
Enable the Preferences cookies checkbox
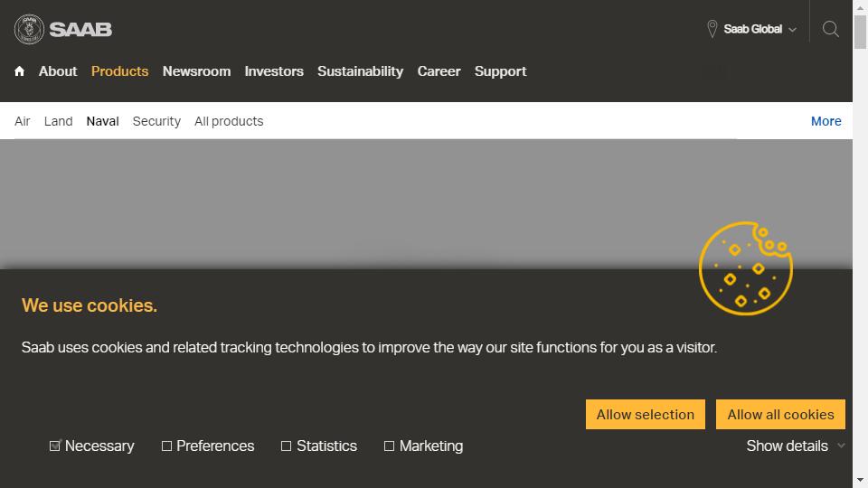[x=166, y=446]
